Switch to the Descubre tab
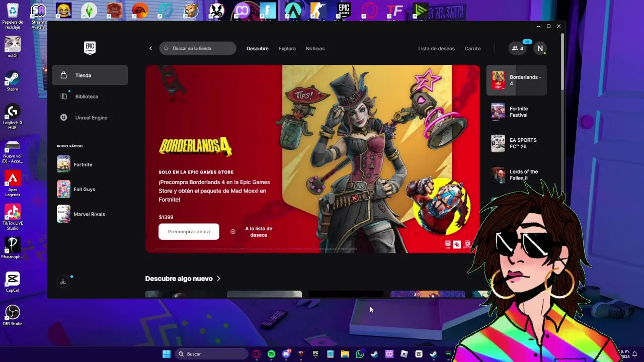 [258, 49]
